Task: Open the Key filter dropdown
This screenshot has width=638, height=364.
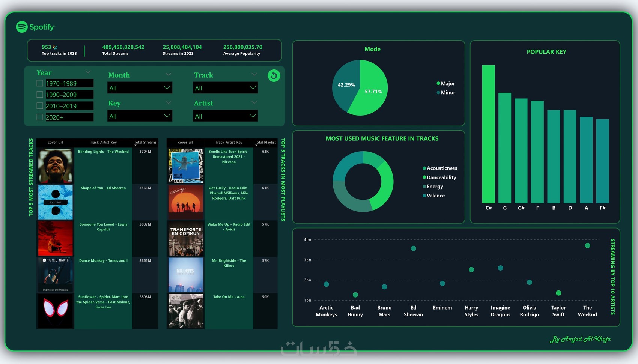Action: [140, 116]
